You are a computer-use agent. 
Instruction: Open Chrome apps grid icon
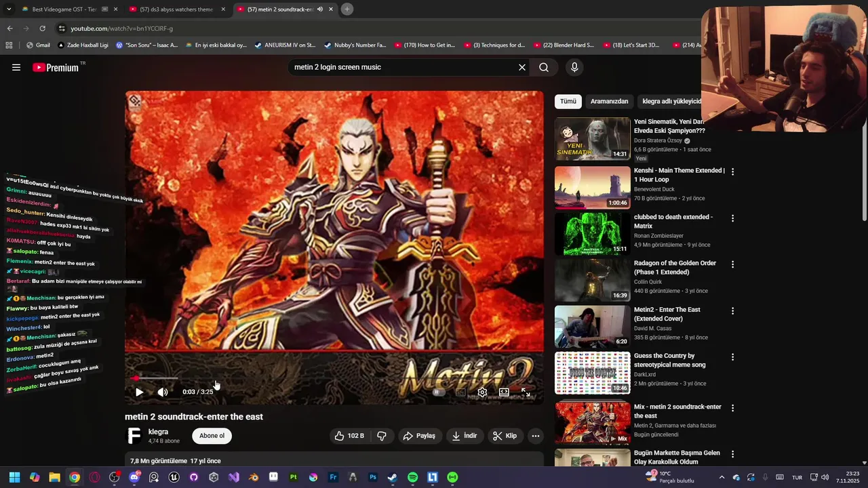tap(9, 45)
